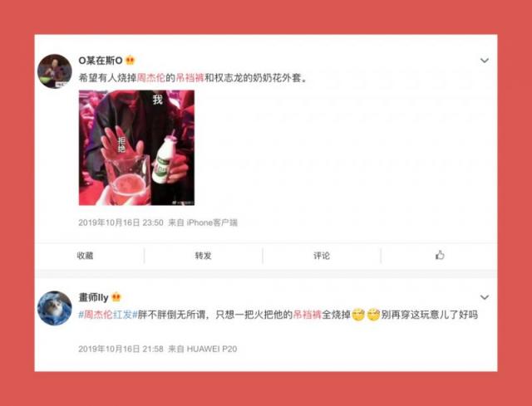
Task: Open 评论 comments on first post
Action: tap(322, 256)
